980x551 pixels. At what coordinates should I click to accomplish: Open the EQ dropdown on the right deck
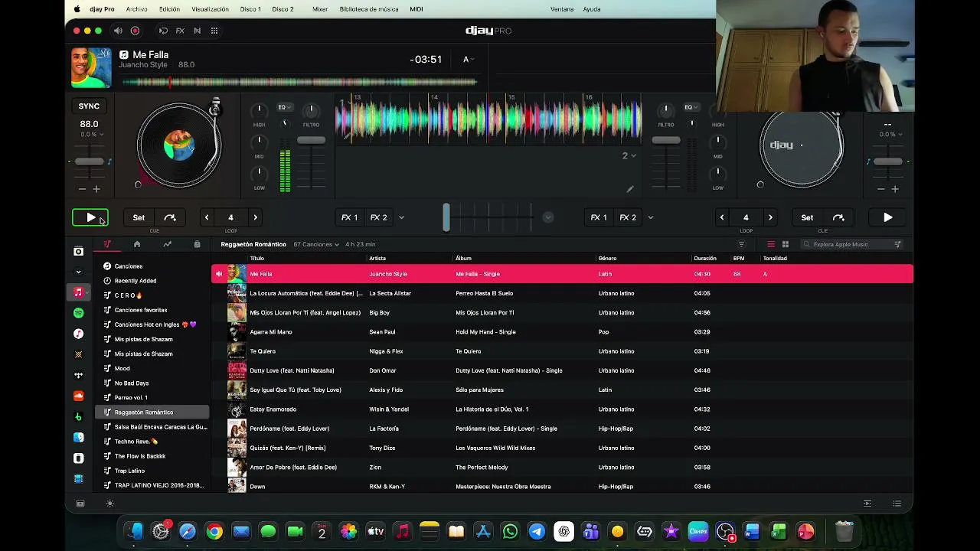click(x=691, y=107)
